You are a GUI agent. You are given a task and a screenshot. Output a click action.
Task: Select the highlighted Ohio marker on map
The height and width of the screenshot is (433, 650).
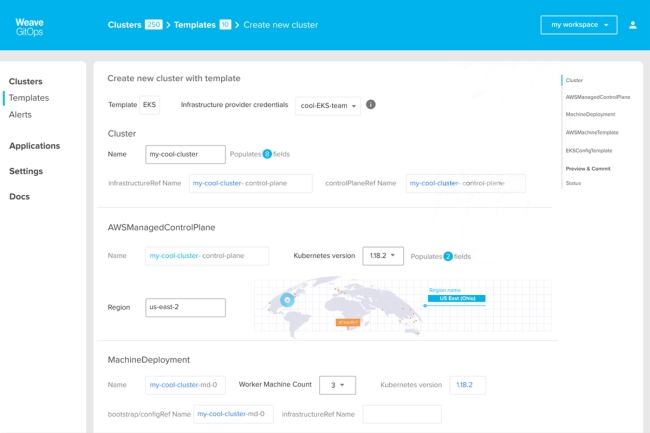click(x=287, y=300)
